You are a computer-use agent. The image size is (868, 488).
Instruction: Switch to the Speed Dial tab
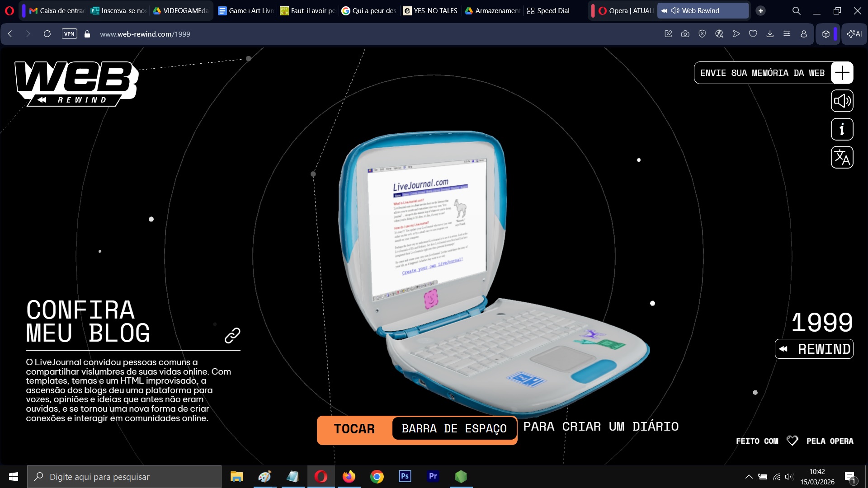click(548, 10)
